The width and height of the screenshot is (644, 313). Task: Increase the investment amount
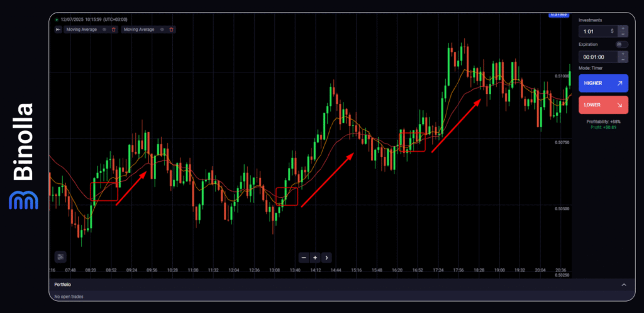(623, 28)
